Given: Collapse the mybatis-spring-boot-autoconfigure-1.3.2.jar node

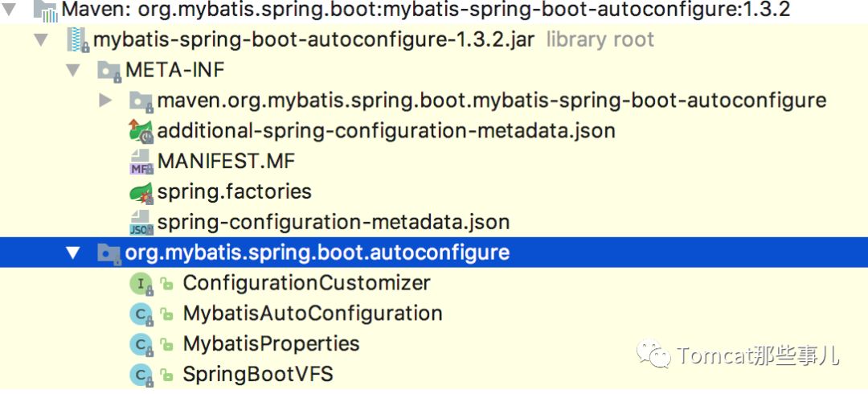Looking at the screenshot, I should pos(40,40).
